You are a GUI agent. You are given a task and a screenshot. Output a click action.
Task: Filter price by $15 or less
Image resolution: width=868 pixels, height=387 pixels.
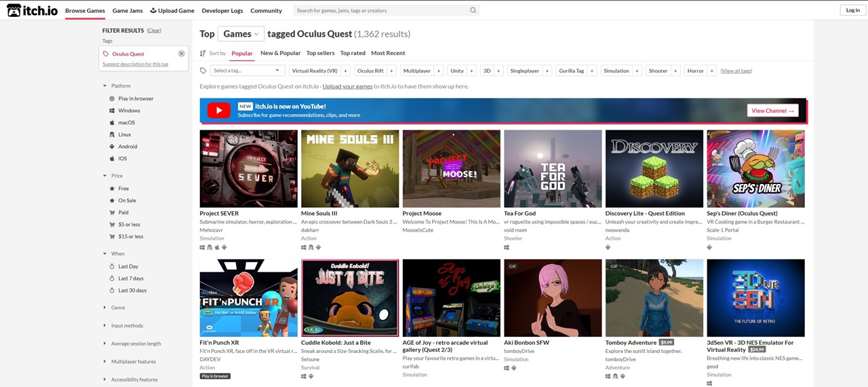pos(126,236)
